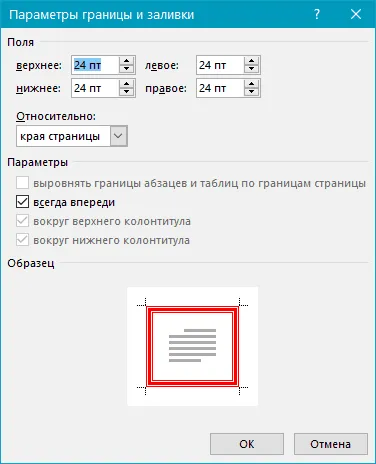
Task: Focus the верхнее margin input field
Action: point(95,65)
